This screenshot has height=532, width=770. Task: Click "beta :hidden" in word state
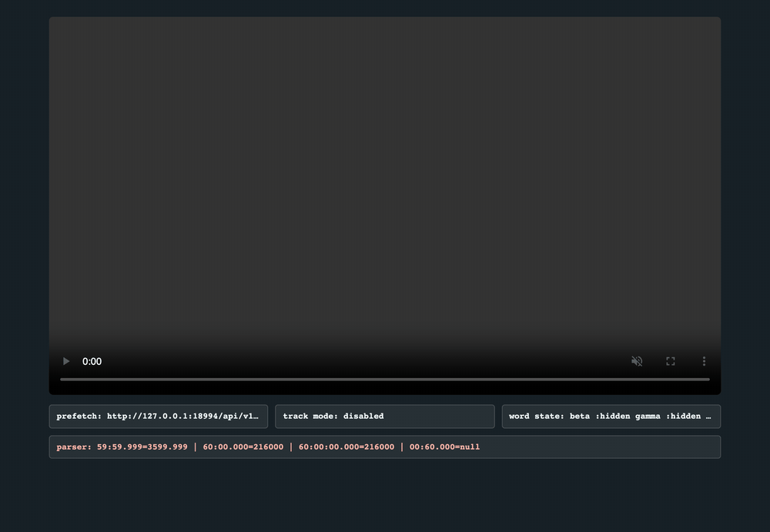(x=600, y=416)
